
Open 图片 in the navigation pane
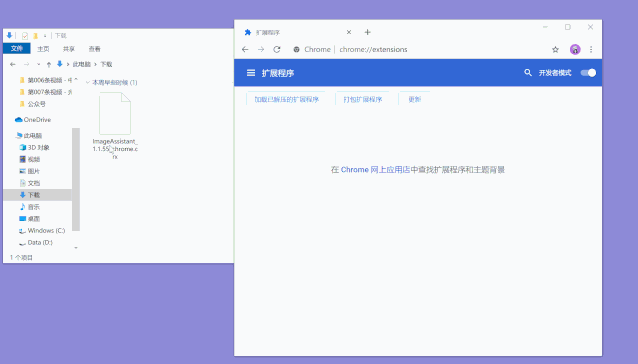(x=30, y=171)
